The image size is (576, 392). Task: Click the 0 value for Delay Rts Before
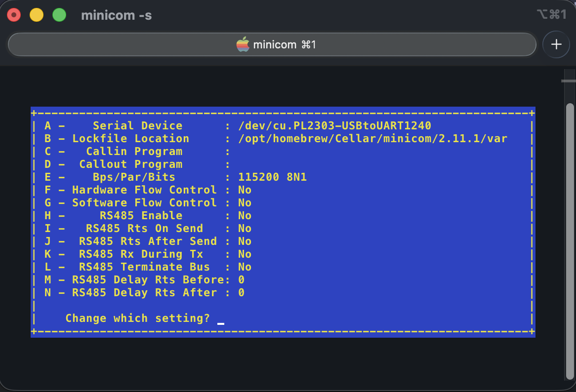click(x=242, y=280)
